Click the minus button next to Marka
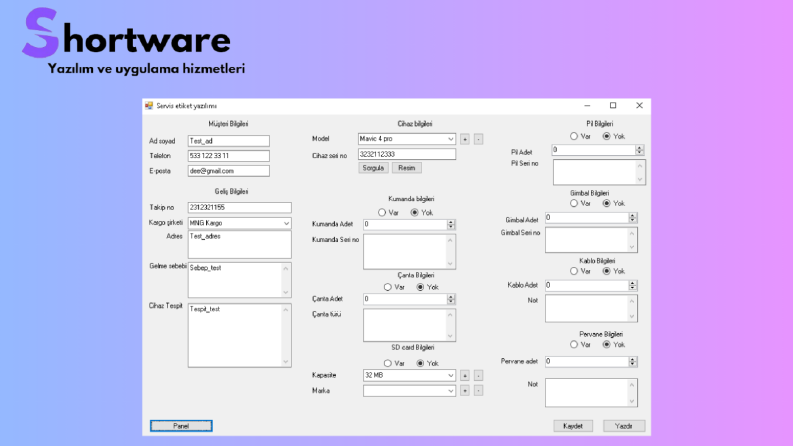 point(478,390)
